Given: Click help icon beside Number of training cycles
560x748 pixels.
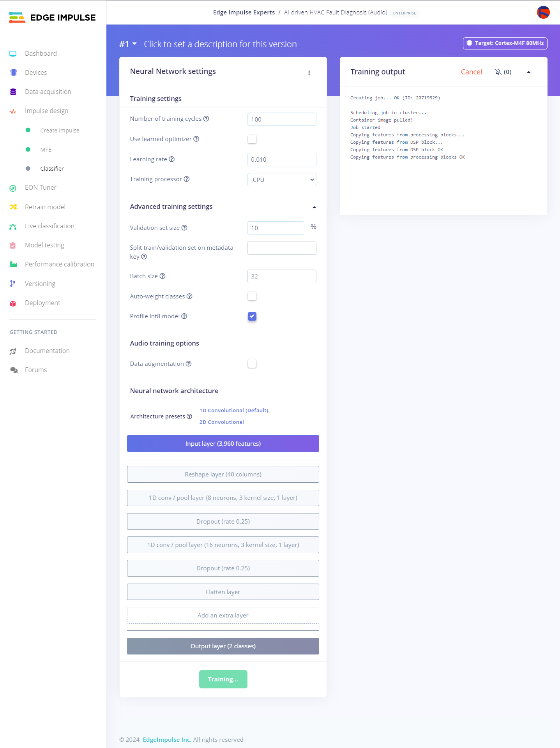Looking at the screenshot, I should click(206, 119).
